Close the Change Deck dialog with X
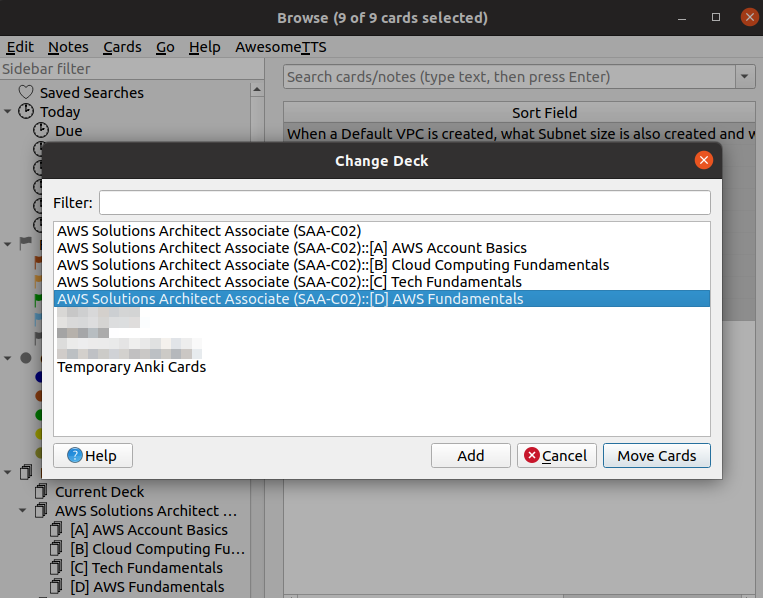This screenshot has width=763, height=598. coord(704,160)
